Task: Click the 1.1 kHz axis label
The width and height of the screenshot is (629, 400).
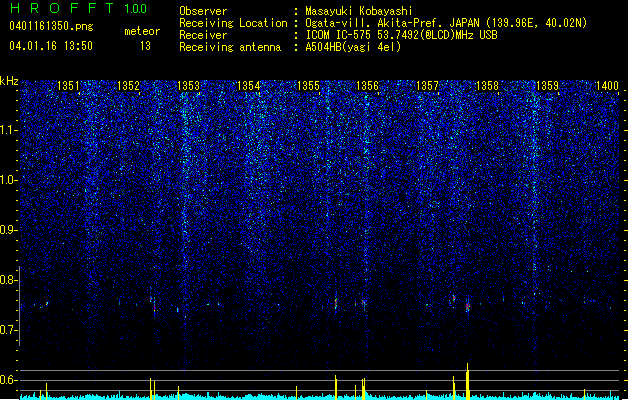Action: 9,130
